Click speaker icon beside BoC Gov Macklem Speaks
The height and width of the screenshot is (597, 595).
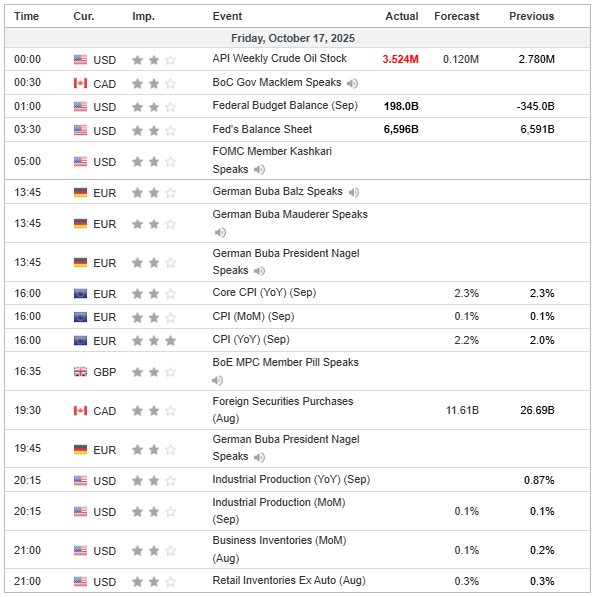[x=352, y=83]
